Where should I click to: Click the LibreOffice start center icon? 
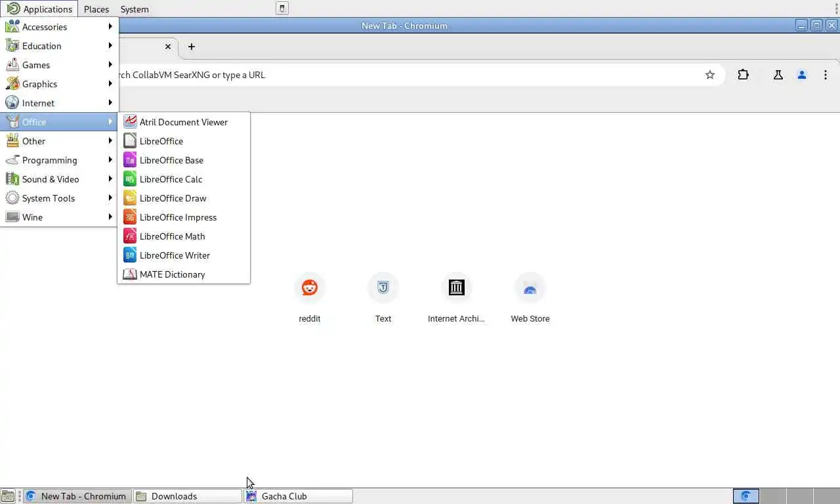(x=130, y=141)
